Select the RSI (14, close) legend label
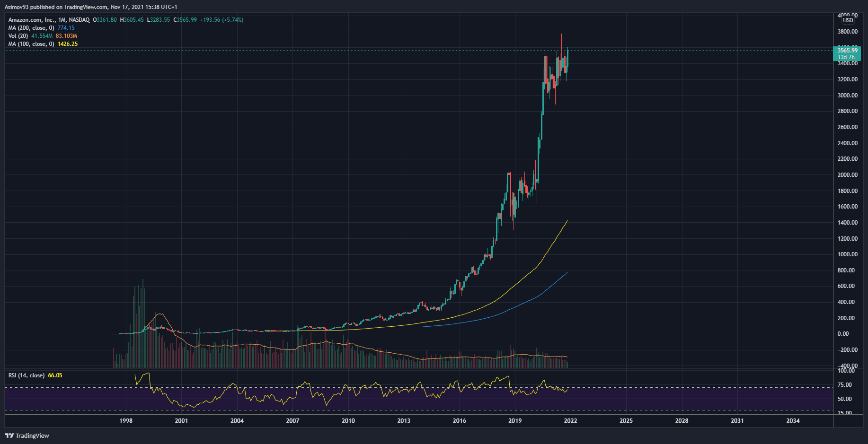Screen dimensions: 868x444 click(27, 375)
